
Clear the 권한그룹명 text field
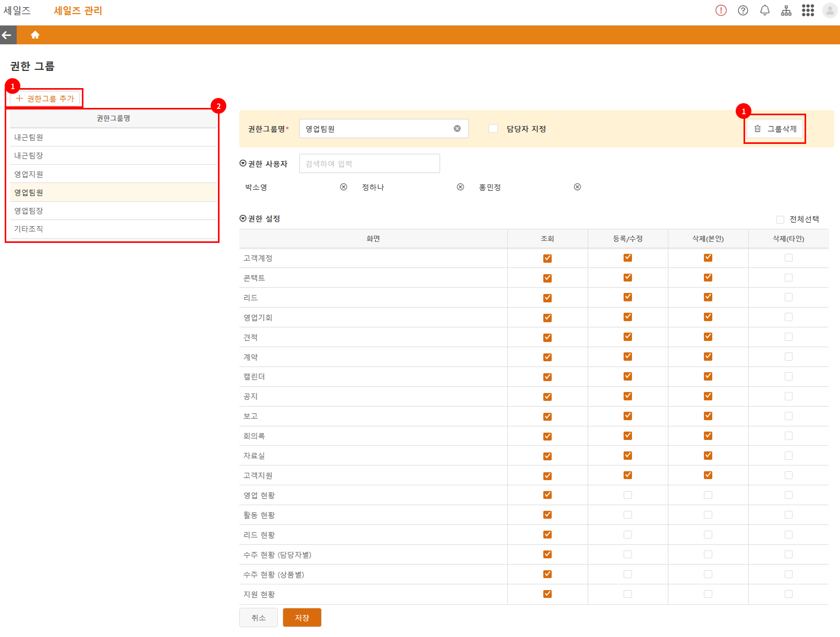pyautogui.click(x=457, y=129)
